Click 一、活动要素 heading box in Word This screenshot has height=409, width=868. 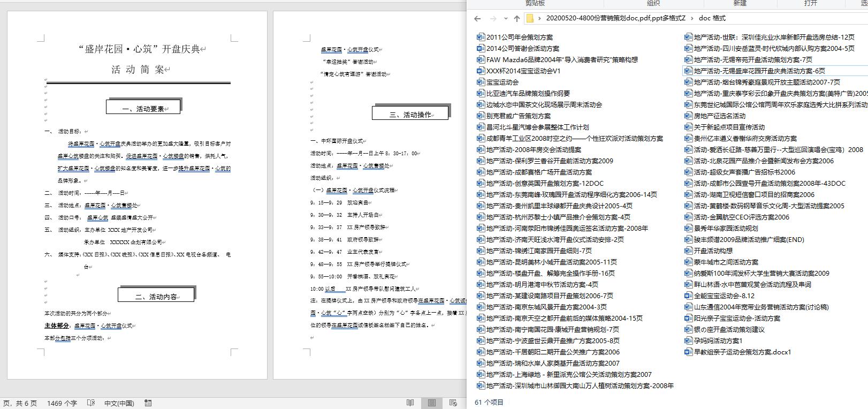(x=144, y=107)
